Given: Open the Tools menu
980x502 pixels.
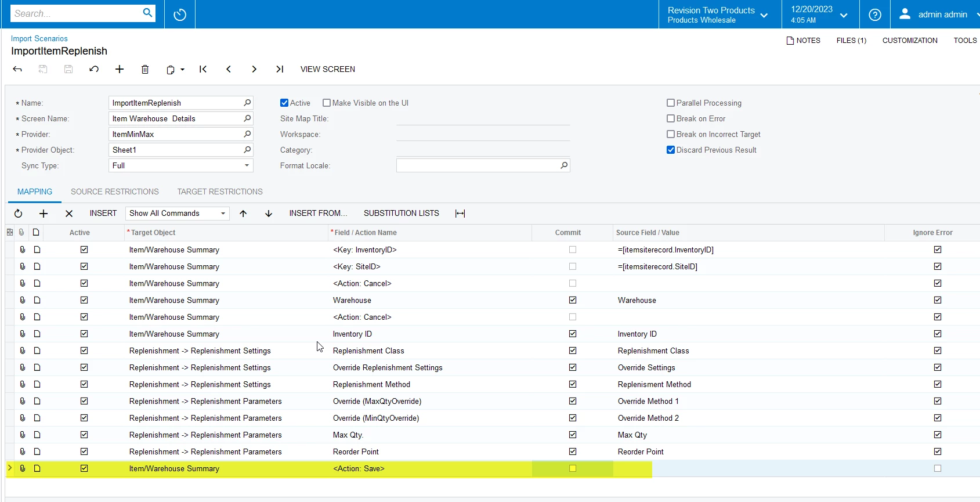Looking at the screenshot, I should (965, 40).
